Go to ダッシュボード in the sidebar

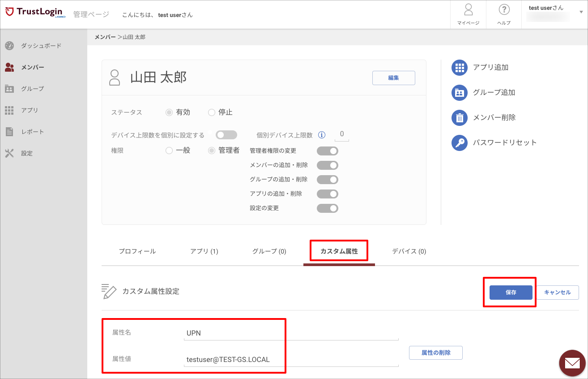(41, 46)
